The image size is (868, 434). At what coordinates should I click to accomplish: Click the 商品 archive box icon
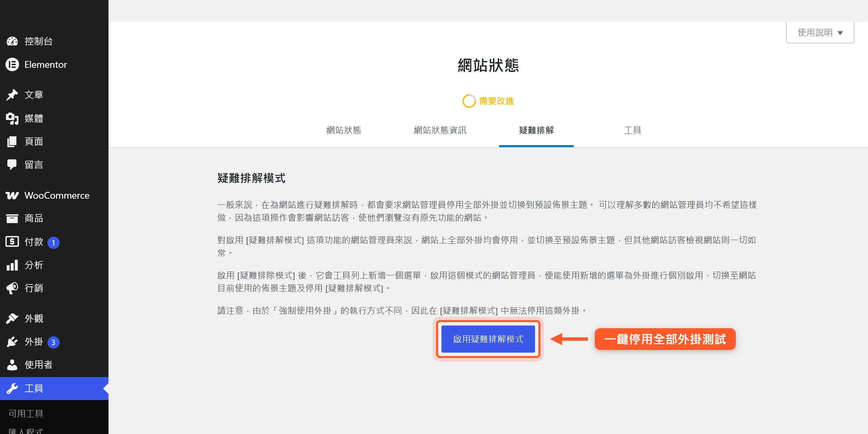pyautogui.click(x=12, y=218)
